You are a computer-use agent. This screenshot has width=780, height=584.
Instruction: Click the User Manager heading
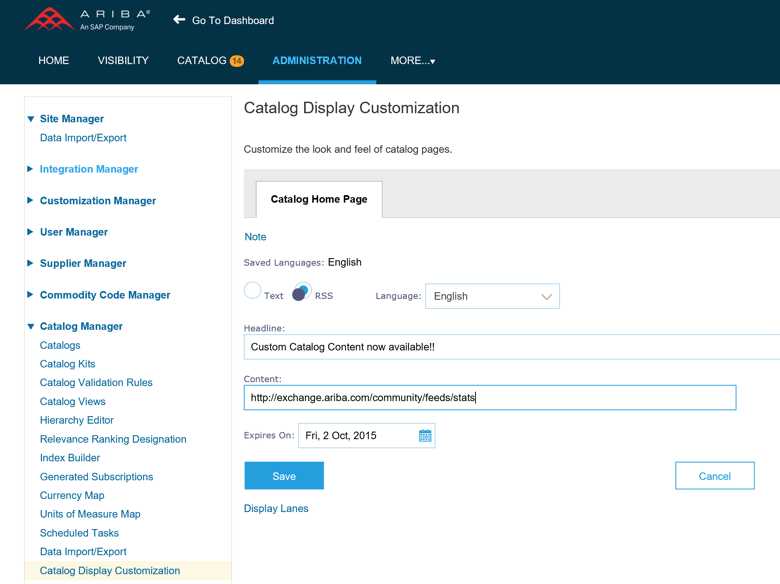pos(74,232)
